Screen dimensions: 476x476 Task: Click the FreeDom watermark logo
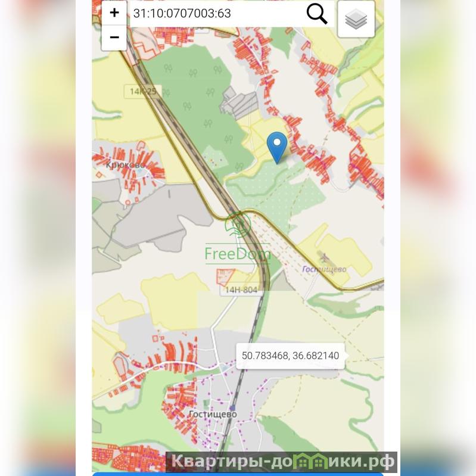click(x=237, y=240)
